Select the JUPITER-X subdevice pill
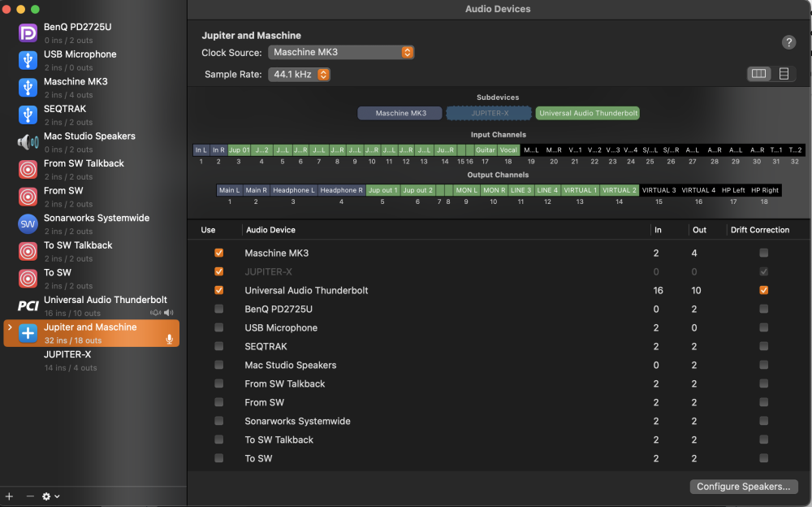Viewport: 812px width, 507px height. (490, 113)
